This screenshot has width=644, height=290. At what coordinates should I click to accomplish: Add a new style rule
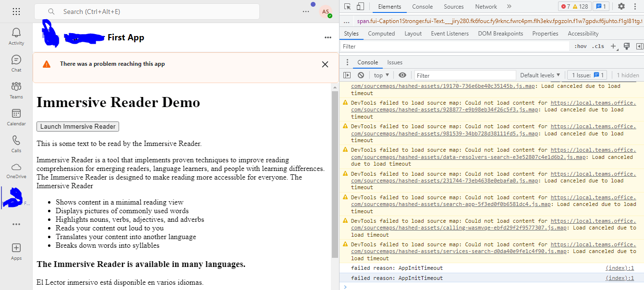613,47
